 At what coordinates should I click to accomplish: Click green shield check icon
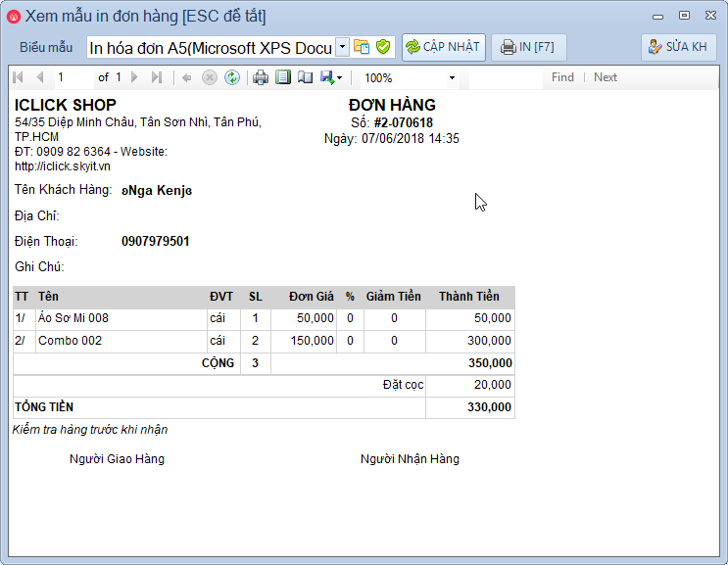383,47
